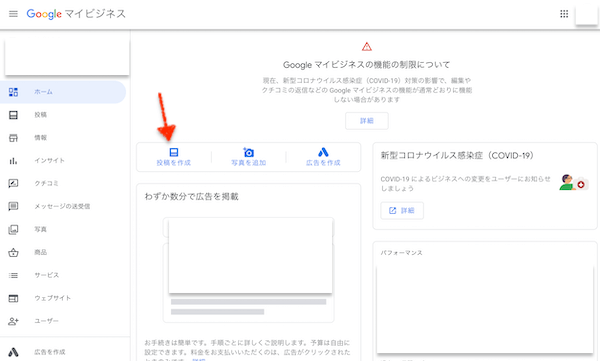Click the 商品 basket icon
This screenshot has width=600, height=361.
click(13, 252)
